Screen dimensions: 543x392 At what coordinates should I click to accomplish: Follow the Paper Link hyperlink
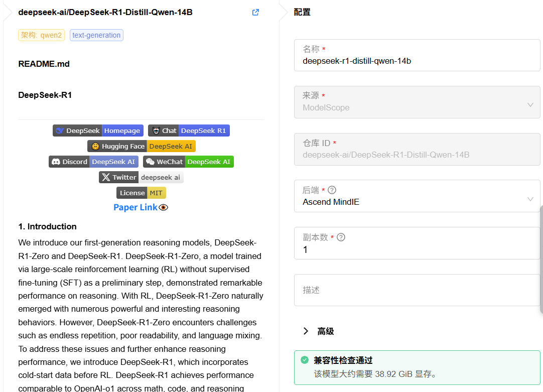135,207
